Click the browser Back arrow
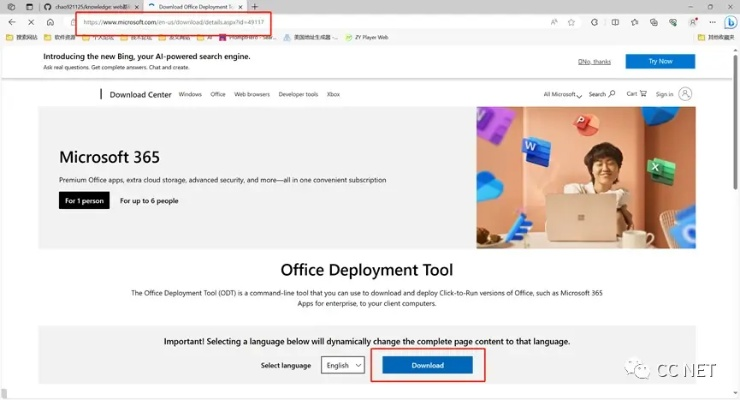740x400 pixels. point(12,22)
